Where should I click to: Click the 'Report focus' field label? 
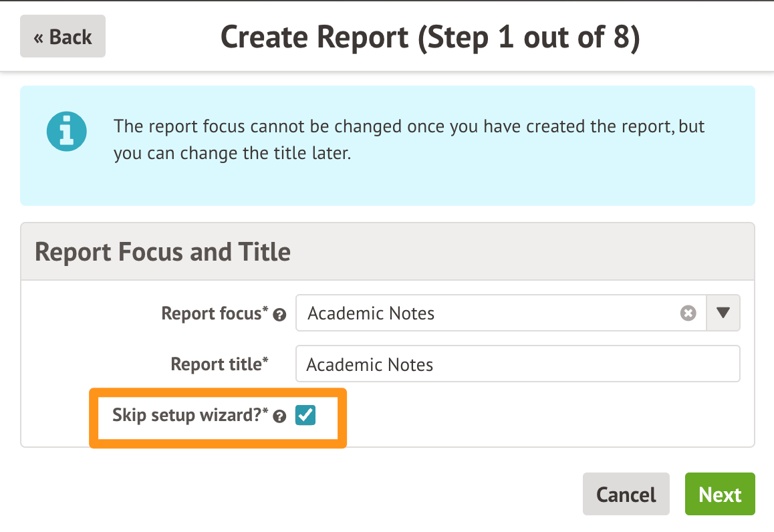click(x=211, y=313)
